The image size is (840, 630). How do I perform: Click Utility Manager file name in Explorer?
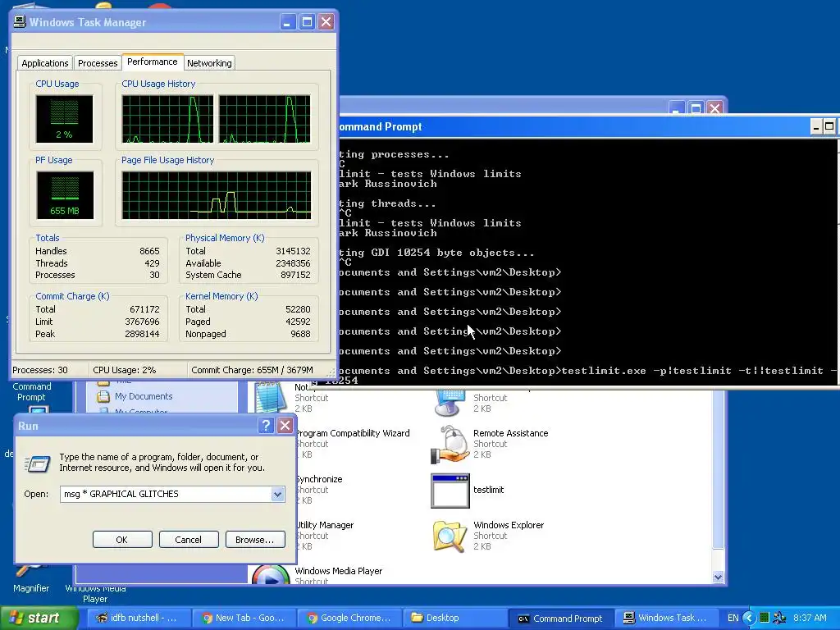pyautogui.click(x=325, y=526)
